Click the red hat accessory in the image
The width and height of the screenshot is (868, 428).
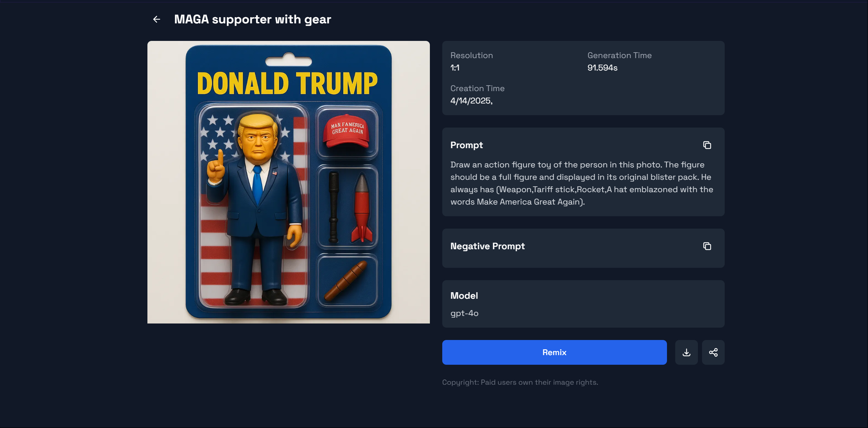pos(346,131)
